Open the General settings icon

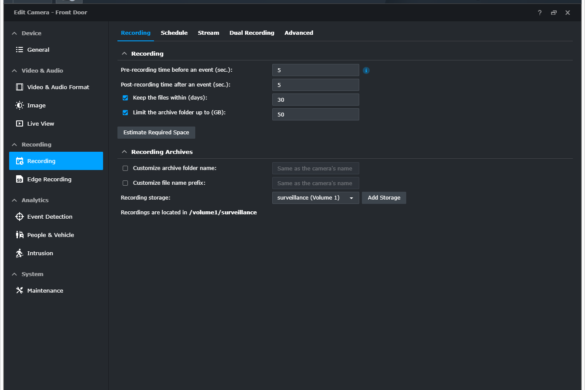(19, 50)
